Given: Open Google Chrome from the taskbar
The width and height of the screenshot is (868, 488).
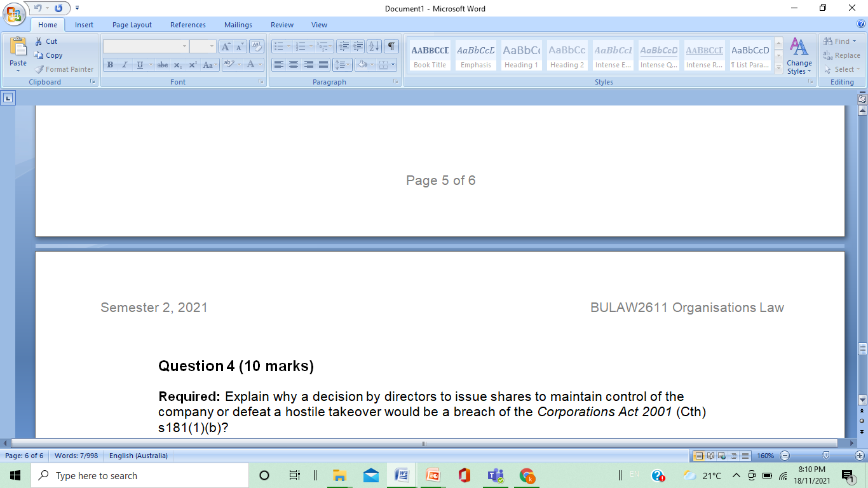Looking at the screenshot, I should (x=526, y=475).
